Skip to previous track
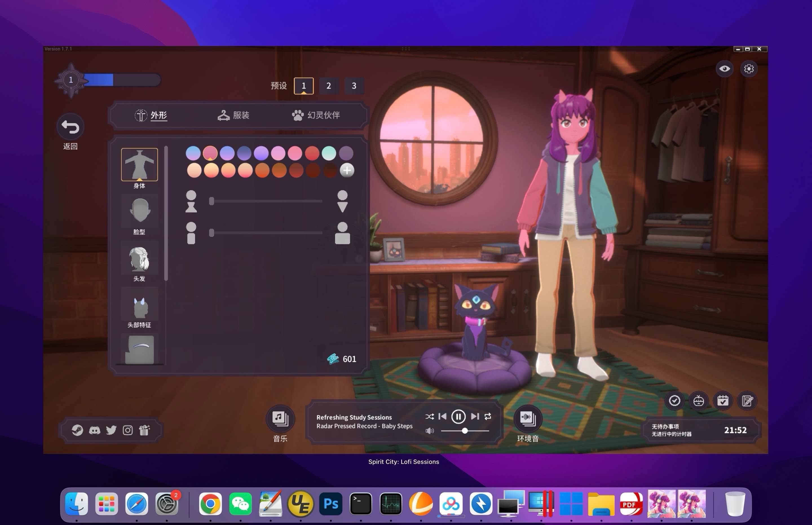The height and width of the screenshot is (525, 812). (x=442, y=416)
